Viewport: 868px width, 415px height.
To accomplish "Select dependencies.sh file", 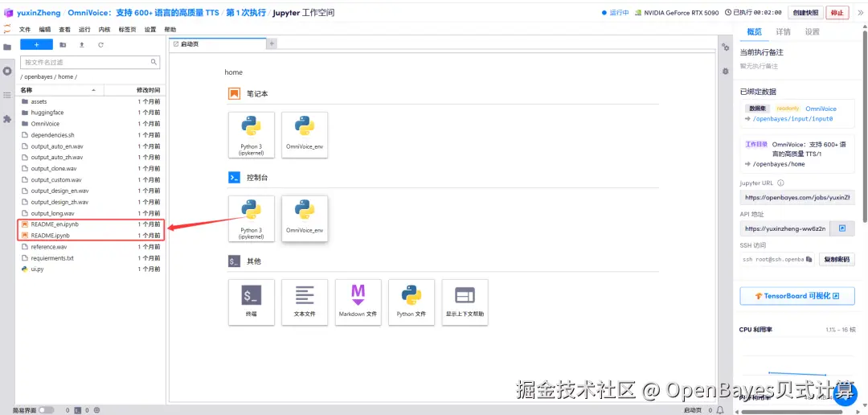I will pyautogui.click(x=90, y=135).
